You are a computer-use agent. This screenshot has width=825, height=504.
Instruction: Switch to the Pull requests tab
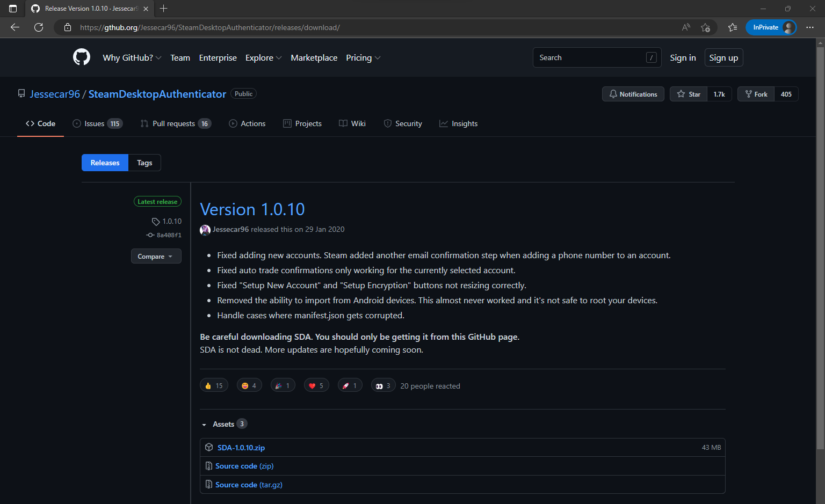pyautogui.click(x=176, y=123)
